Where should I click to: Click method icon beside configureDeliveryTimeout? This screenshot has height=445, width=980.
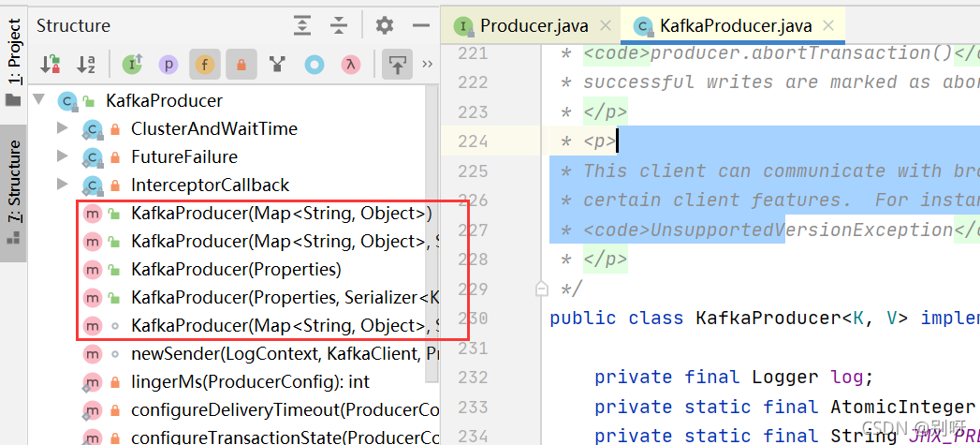pos(93,410)
